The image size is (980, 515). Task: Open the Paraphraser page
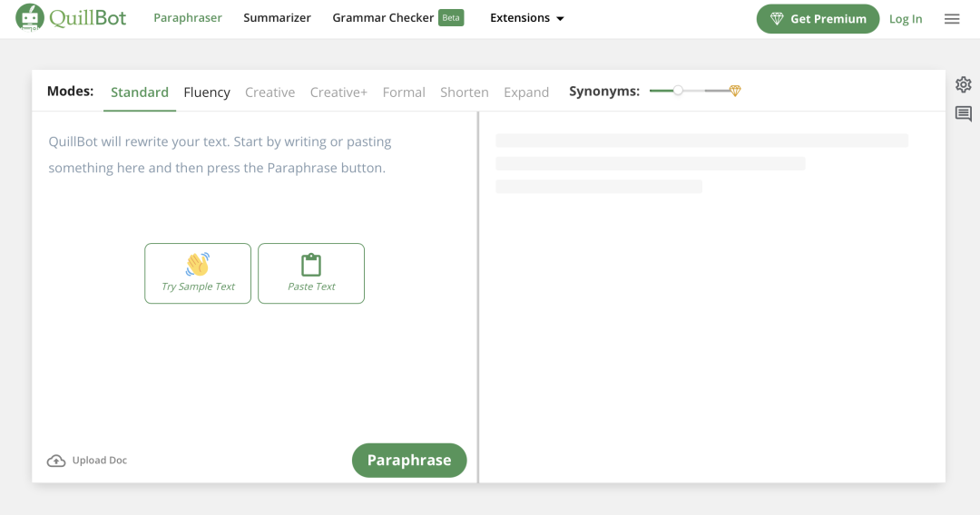click(188, 18)
